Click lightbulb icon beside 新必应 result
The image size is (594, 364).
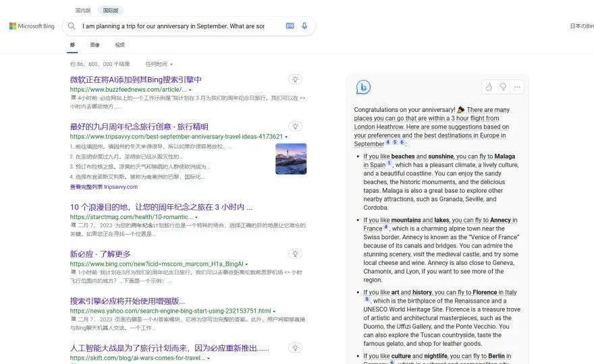click(296, 253)
